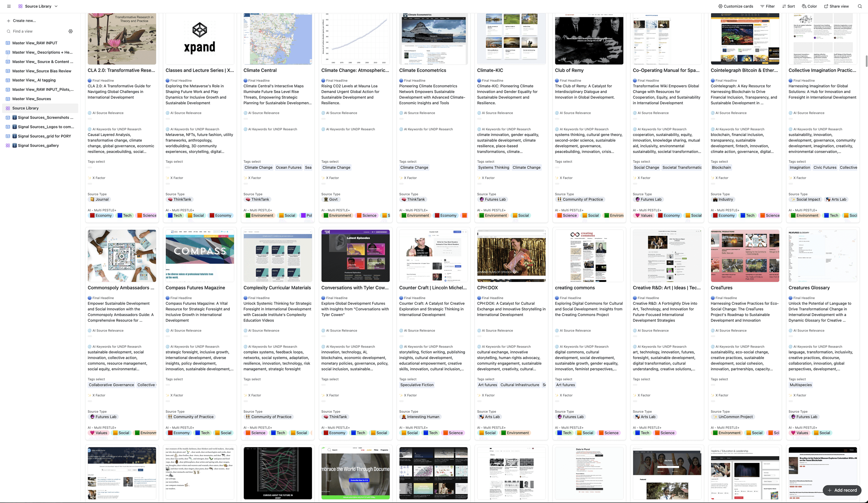
Task: Click the plus icon beside Create new
Action: [x=8, y=21]
